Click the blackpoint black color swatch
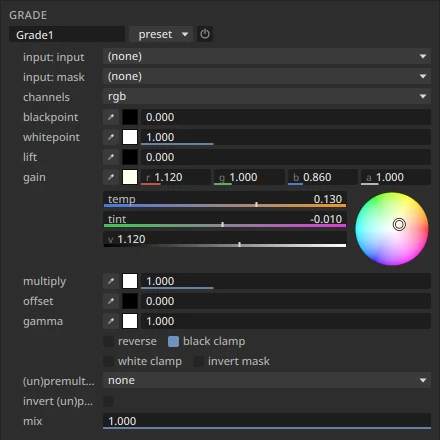Image resolution: width=440 pixels, height=440 pixels. [130, 117]
